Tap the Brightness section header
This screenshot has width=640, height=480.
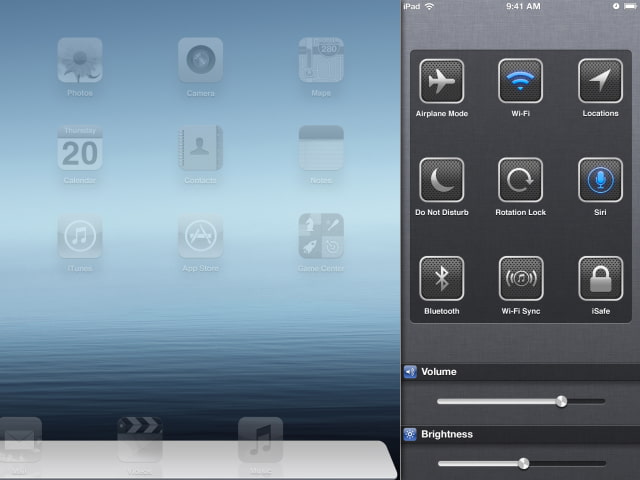click(521, 434)
